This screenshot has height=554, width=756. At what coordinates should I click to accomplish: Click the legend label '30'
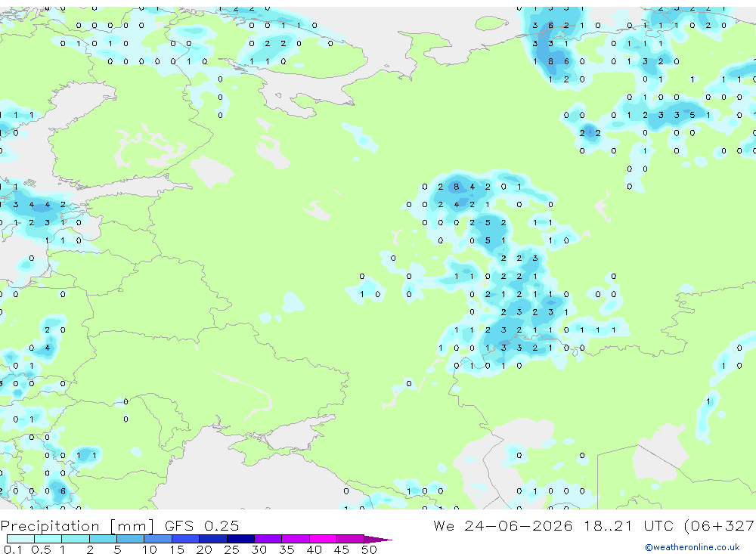259,549
